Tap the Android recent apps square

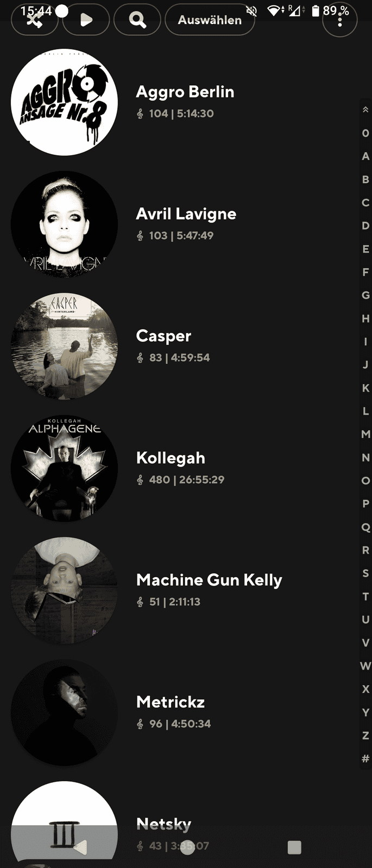pos(294,847)
